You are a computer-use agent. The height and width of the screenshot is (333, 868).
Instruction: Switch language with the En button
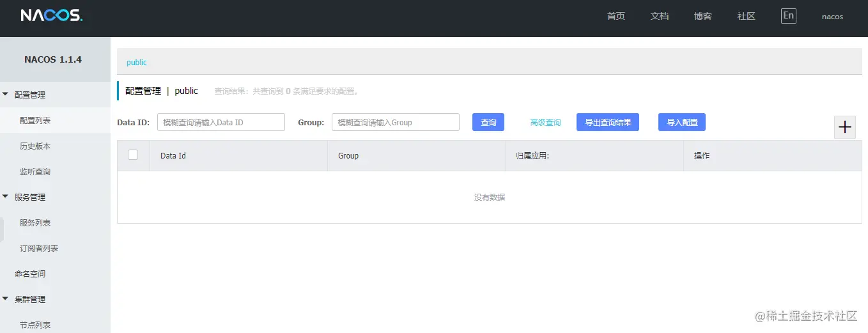(x=789, y=16)
